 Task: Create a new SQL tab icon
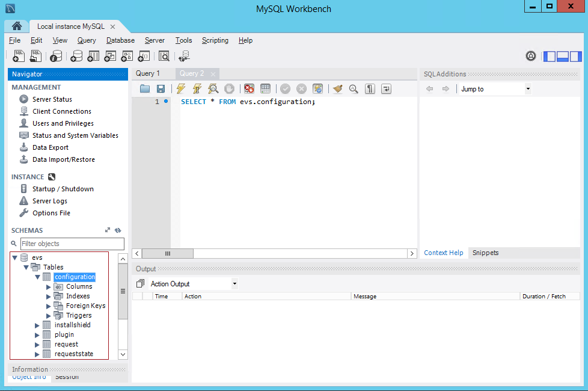pyautogui.click(x=19, y=56)
